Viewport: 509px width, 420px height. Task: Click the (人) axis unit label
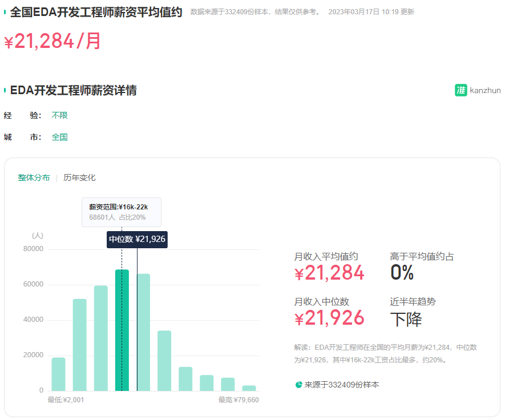38,236
